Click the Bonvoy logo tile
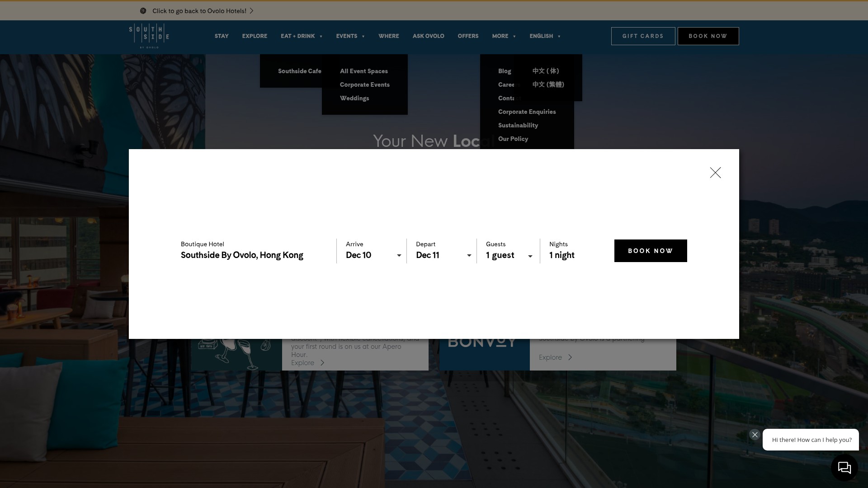The width and height of the screenshot is (868, 488). click(x=484, y=354)
